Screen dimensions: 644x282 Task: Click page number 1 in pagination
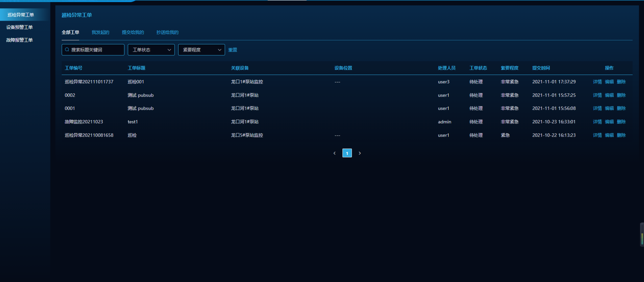(x=347, y=153)
